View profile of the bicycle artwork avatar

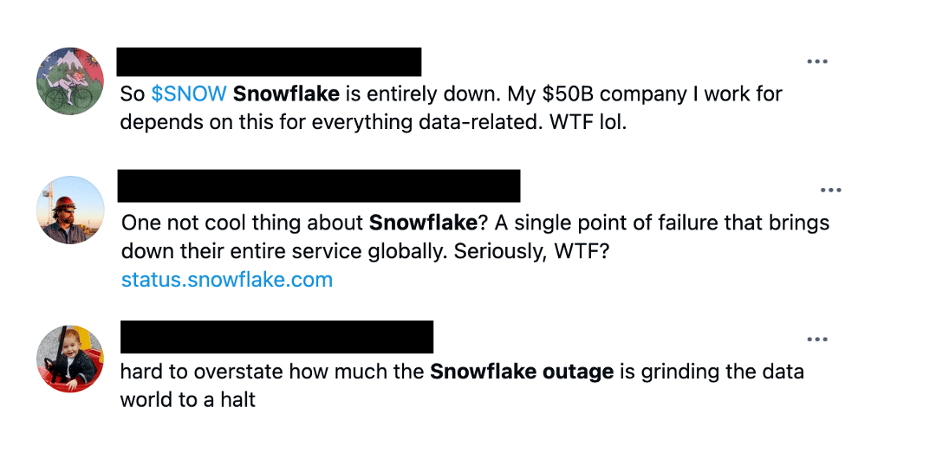click(x=70, y=81)
